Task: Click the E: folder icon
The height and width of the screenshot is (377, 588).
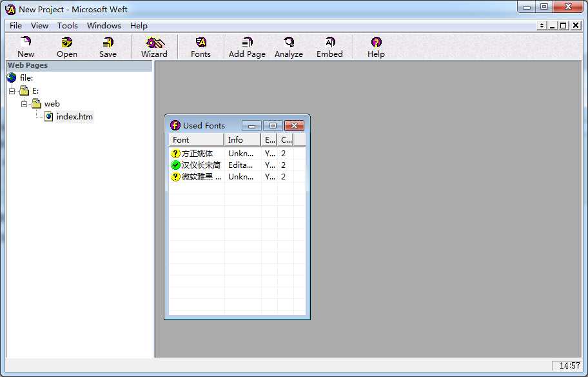Action: 24,90
